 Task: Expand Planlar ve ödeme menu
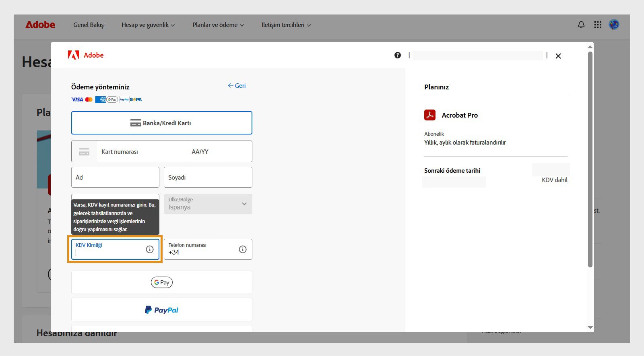[x=218, y=25]
